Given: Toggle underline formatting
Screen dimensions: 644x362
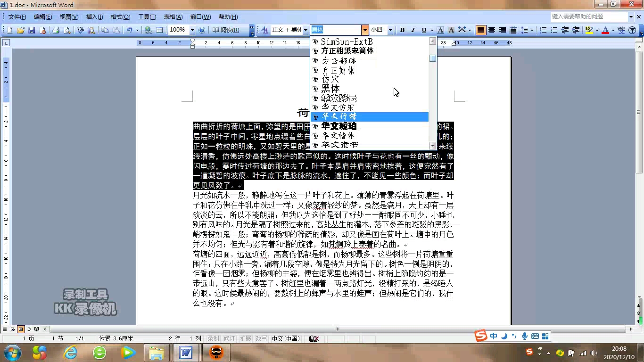Looking at the screenshot, I should point(423,30).
